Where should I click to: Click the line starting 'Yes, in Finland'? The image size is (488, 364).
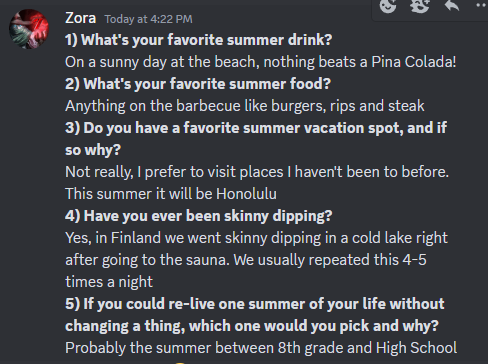(256, 238)
